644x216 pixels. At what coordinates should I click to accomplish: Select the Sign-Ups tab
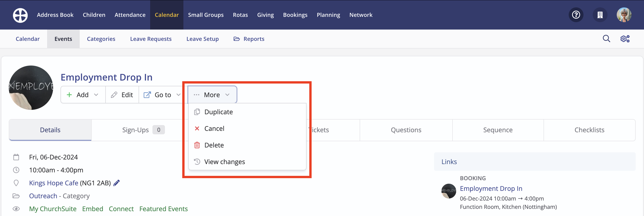(143, 130)
